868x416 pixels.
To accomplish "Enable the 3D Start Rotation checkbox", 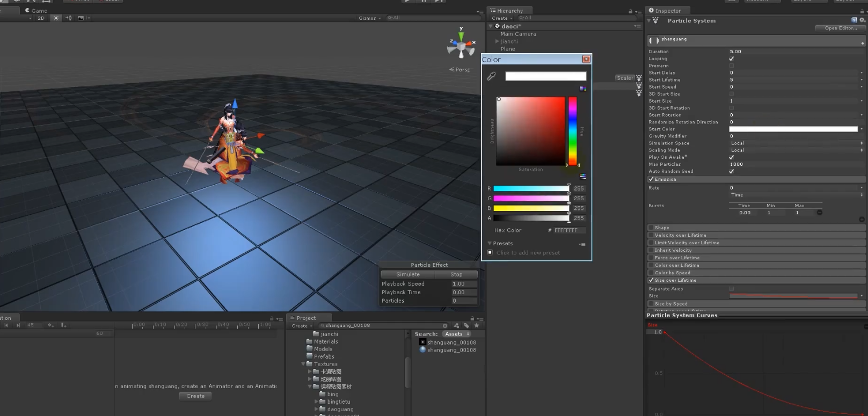I will click(x=731, y=108).
